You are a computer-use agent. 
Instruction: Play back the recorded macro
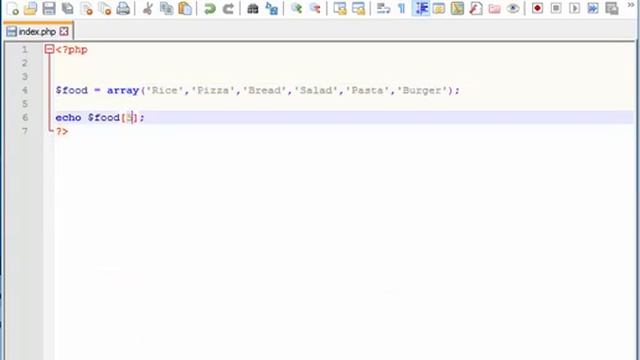point(574,8)
